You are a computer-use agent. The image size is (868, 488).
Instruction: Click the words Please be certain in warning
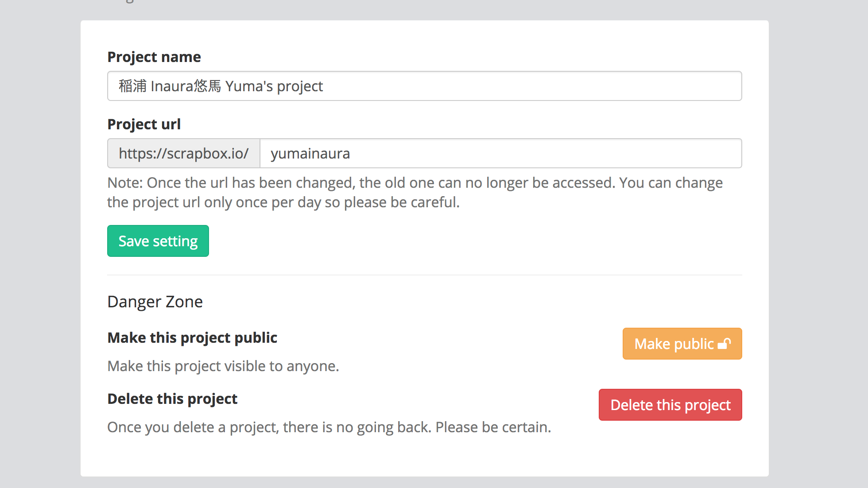tap(493, 427)
